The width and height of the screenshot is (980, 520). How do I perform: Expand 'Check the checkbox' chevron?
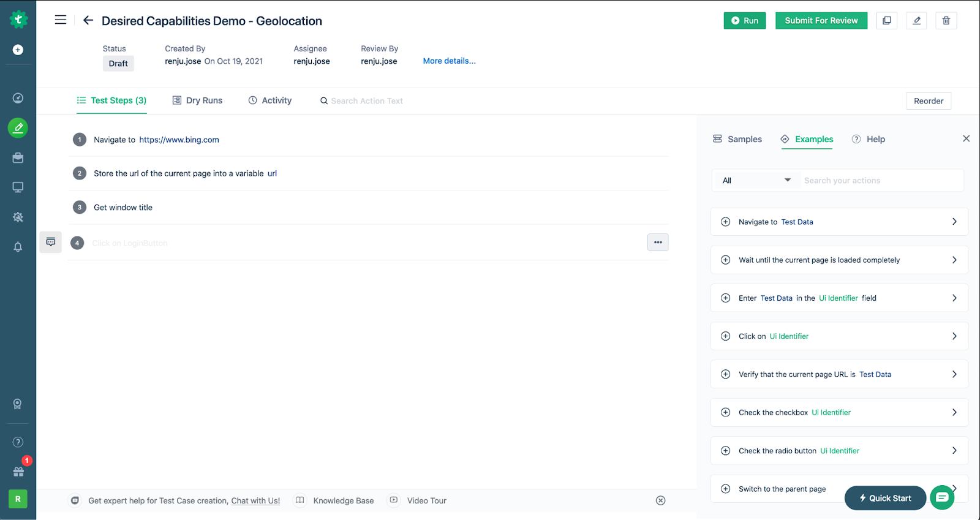point(954,412)
